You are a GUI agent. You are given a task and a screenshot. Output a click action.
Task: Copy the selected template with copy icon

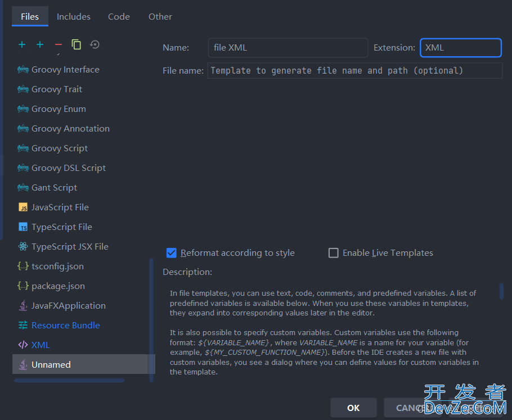77,44
